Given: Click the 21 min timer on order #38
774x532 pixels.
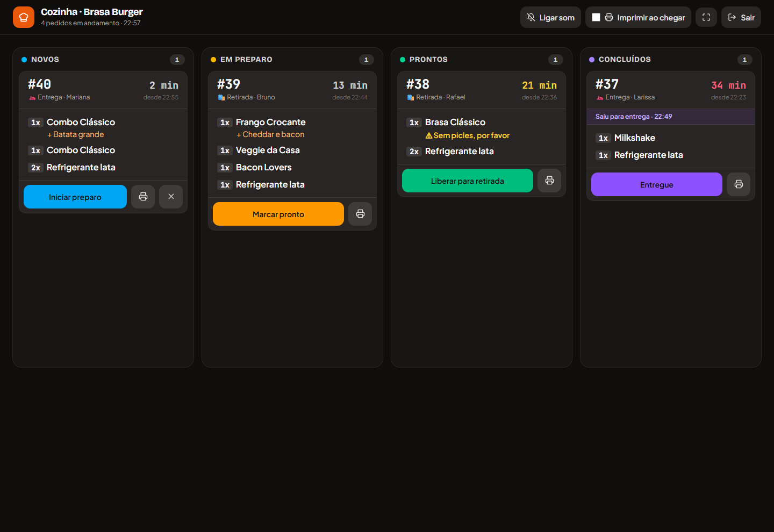Looking at the screenshot, I should [x=540, y=85].
